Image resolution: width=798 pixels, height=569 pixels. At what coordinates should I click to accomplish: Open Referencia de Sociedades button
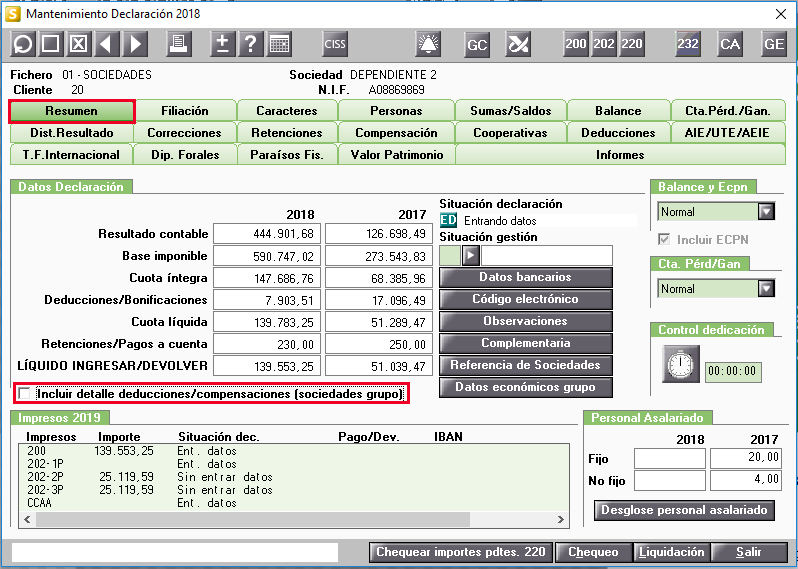coord(526,365)
